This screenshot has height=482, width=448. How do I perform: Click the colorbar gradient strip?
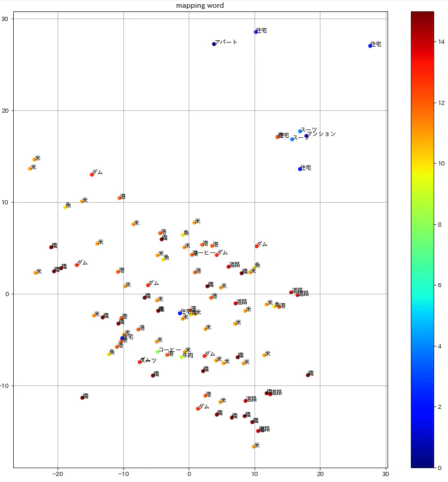coord(422,239)
